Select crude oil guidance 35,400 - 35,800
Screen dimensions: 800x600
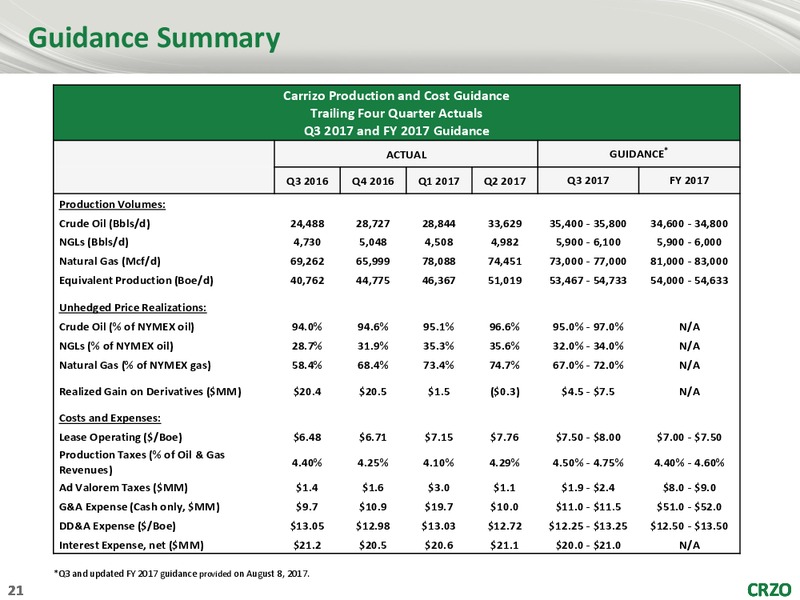point(588,223)
